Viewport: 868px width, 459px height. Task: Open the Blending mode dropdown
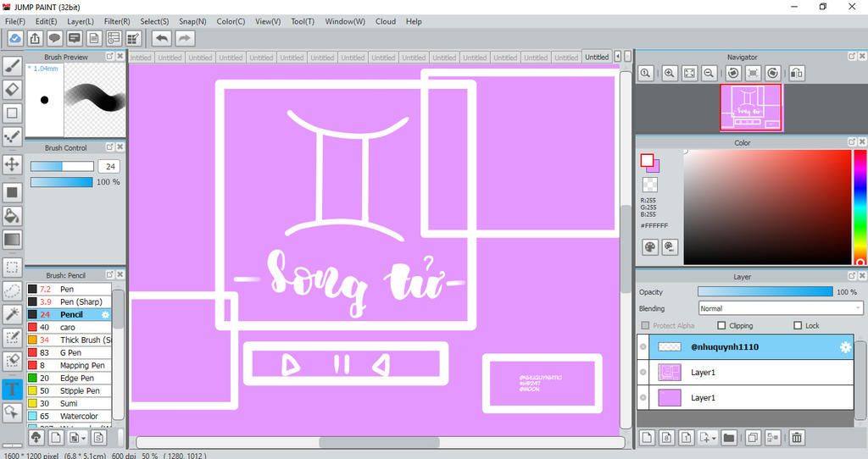coord(781,308)
